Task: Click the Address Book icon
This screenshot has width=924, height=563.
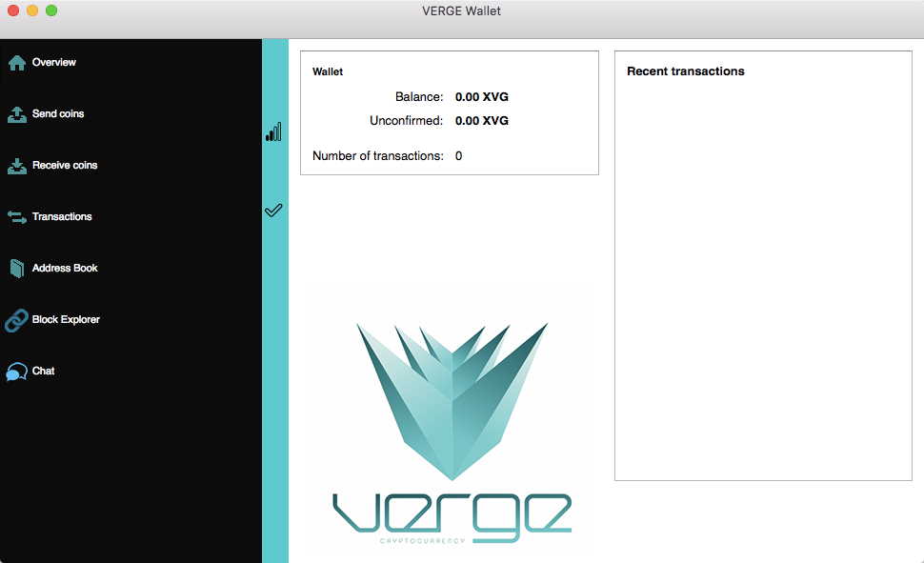Action: (x=16, y=269)
